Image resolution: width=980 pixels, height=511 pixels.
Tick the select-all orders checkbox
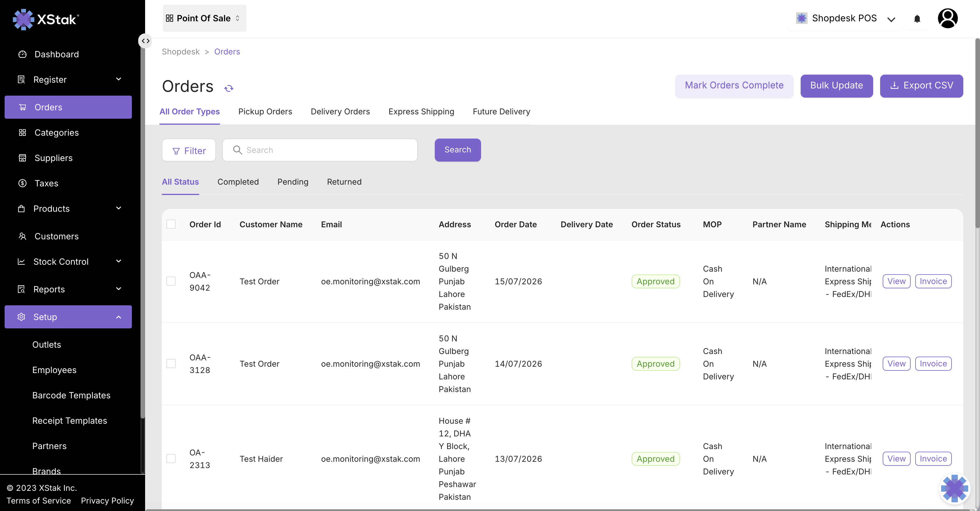pos(171,224)
